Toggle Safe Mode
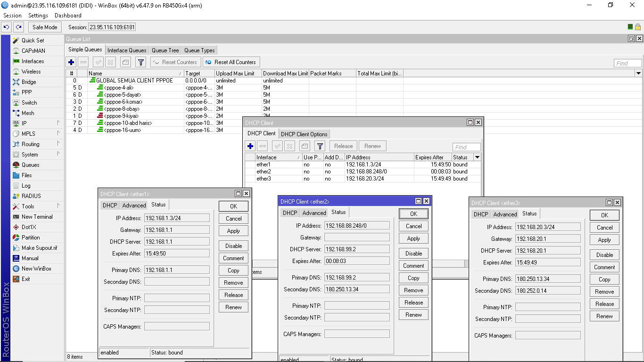 pyautogui.click(x=45, y=27)
